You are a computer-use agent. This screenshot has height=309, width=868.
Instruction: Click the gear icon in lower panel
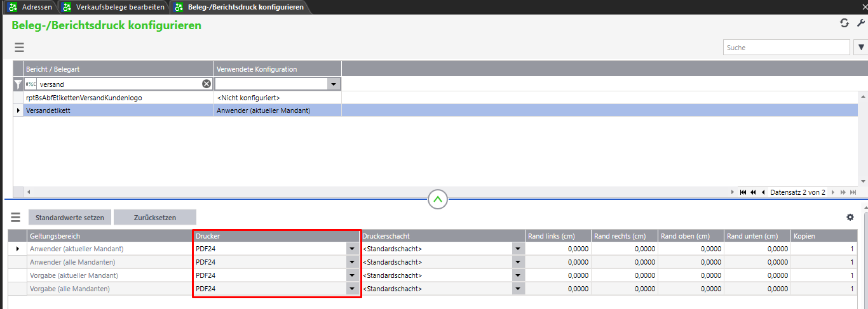(x=850, y=217)
